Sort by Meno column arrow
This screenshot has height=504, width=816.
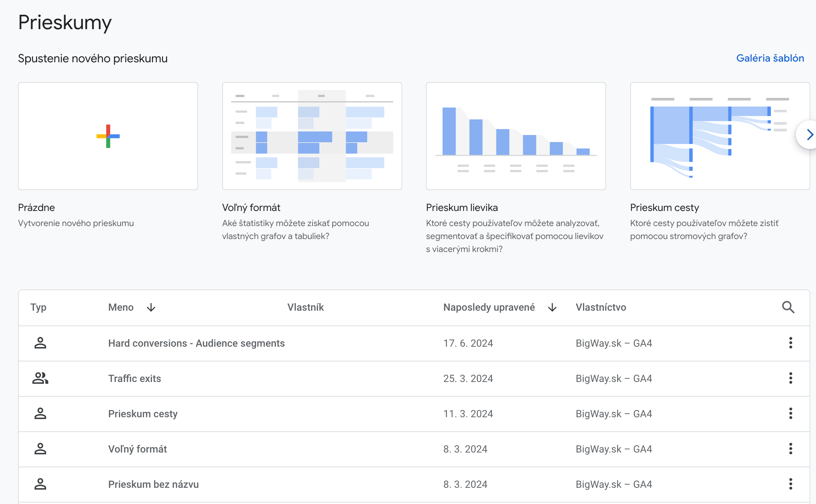[151, 307]
